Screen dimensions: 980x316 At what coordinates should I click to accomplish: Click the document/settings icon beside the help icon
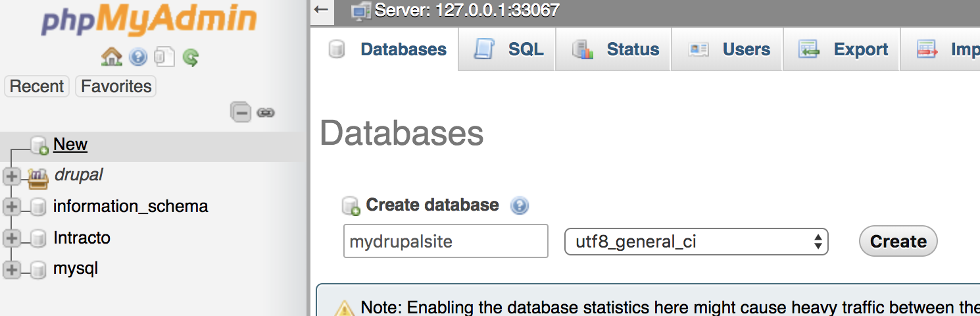coord(164,57)
